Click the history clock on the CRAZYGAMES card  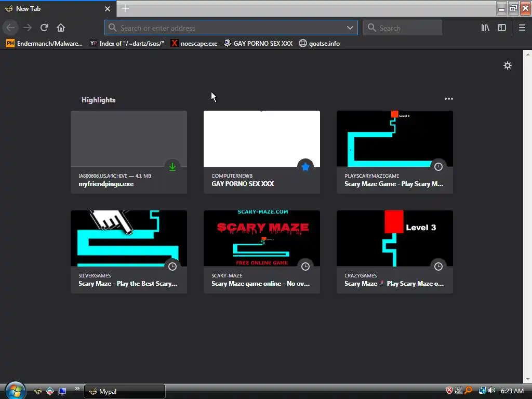[438, 267]
